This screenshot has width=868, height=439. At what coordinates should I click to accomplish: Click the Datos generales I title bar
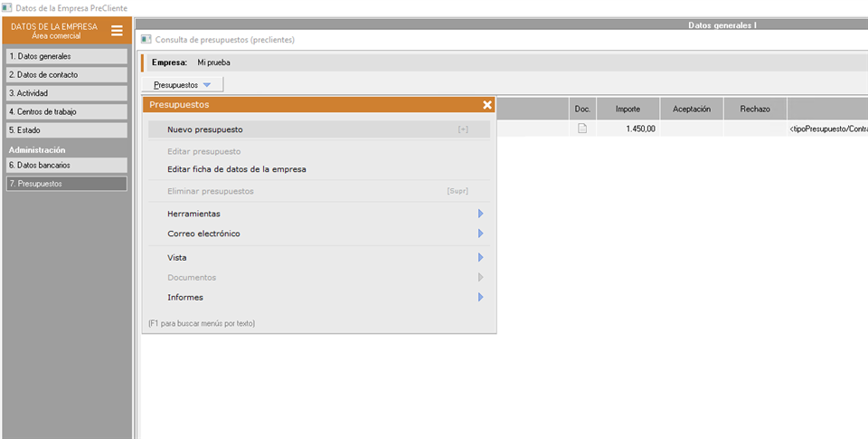pos(722,25)
